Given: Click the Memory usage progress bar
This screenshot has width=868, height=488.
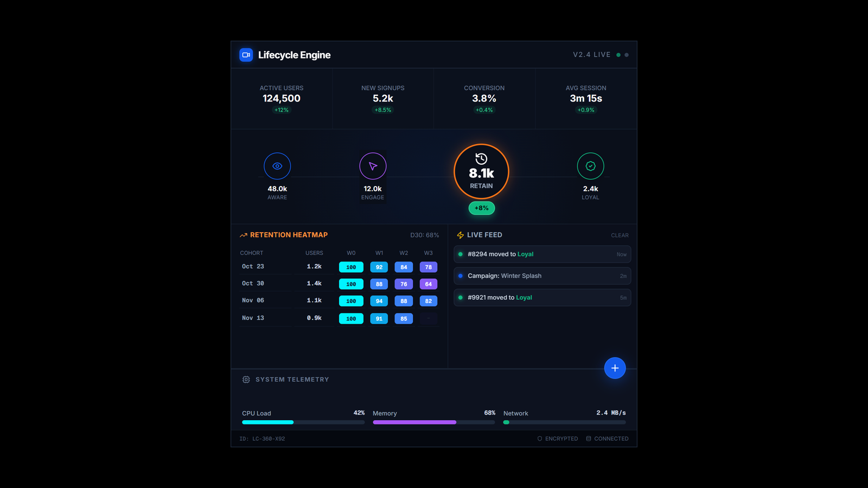Looking at the screenshot, I should pos(433,422).
